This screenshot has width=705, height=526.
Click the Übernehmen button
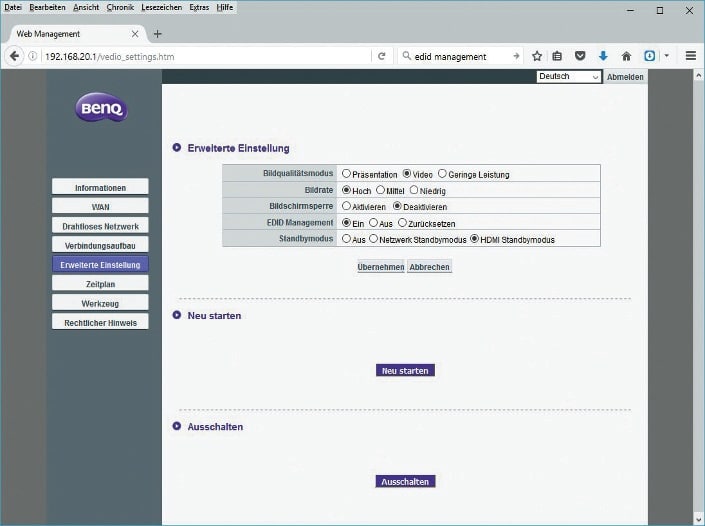click(x=381, y=267)
